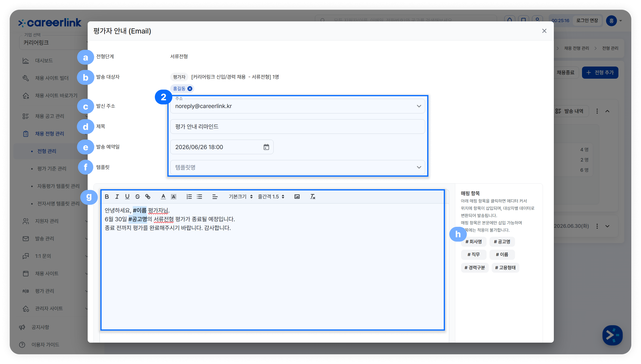The width and height of the screenshot is (641, 364).
Task: Insert a bulleted list
Action: (199, 197)
